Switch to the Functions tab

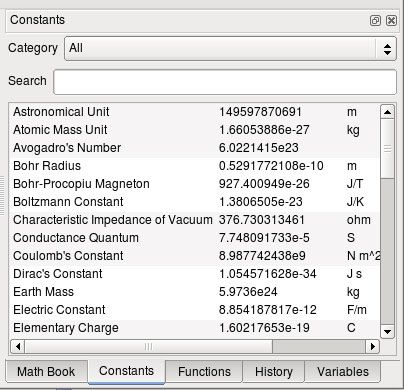coord(204,371)
